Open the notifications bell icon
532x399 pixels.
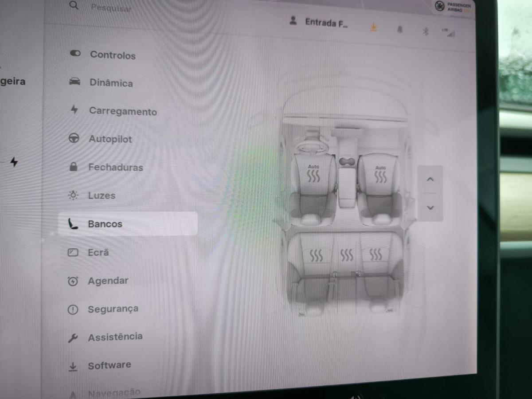(x=400, y=30)
